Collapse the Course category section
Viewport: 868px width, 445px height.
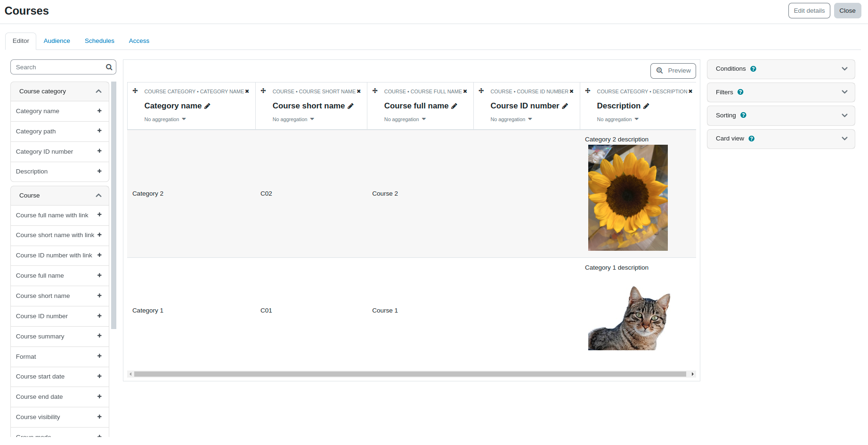(x=98, y=91)
